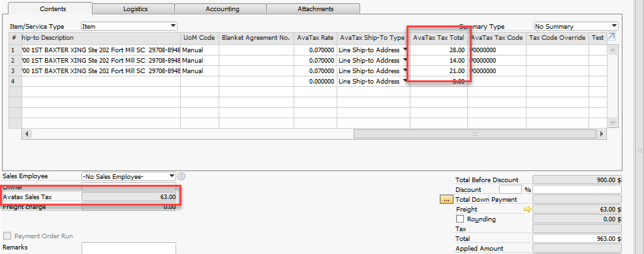Click the Total Down Payment ellipsis button

(x=446, y=199)
